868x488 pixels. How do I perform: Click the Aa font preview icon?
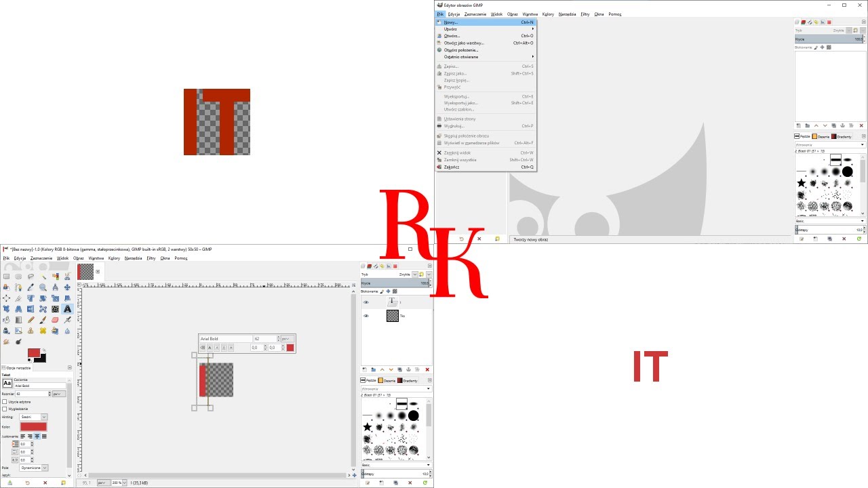tap(7, 384)
